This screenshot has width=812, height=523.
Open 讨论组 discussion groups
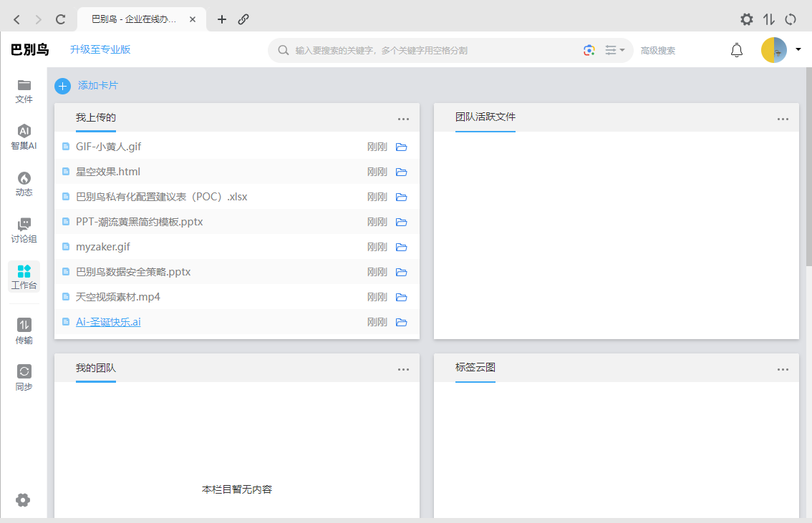pos(24,230)
